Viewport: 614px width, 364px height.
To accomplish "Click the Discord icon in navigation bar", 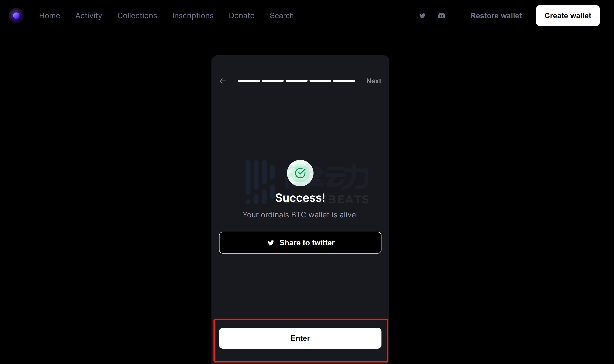I will tap(441, 16).
